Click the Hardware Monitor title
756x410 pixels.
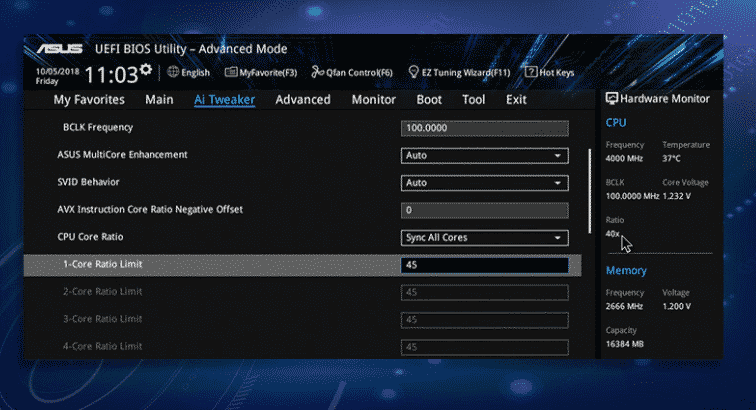pos(665,99)
